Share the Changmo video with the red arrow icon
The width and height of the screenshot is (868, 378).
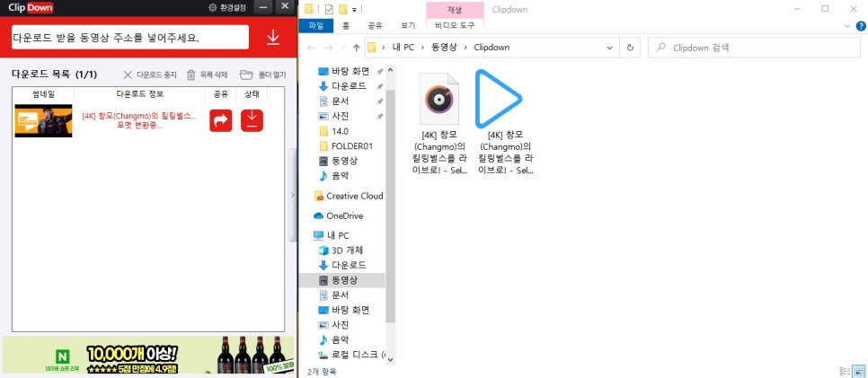[220, 120]
